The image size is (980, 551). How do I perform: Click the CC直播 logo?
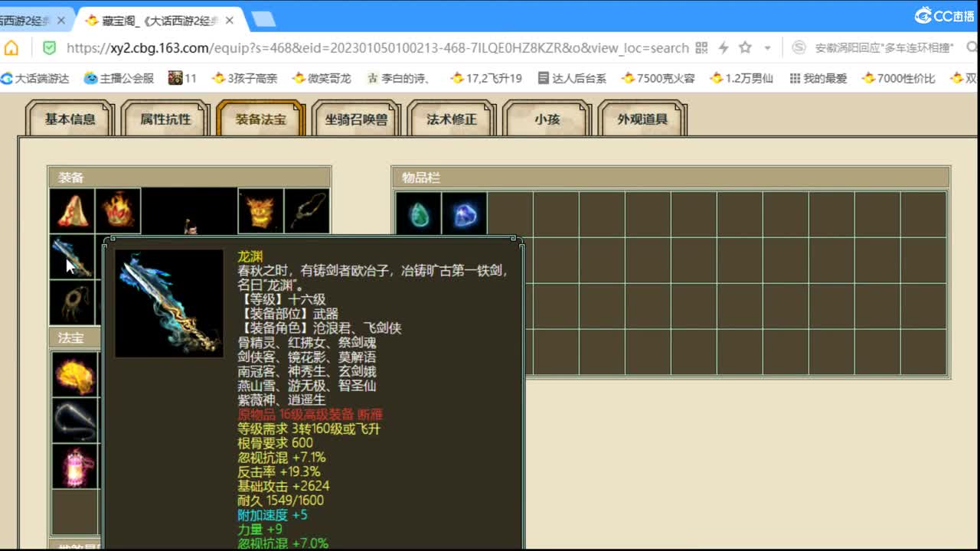944,15
